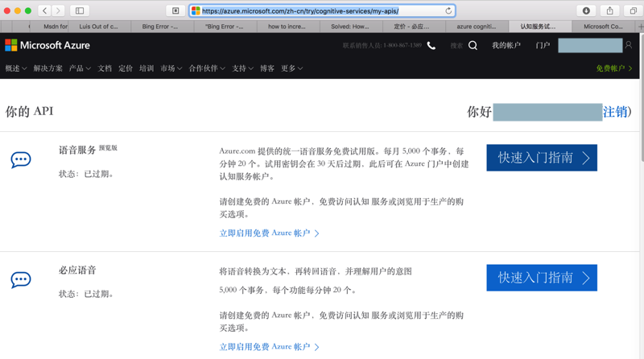Viewport: 644px width, 359px height.
Task: Open the 定价 nav item
Action: coord(126,68)
